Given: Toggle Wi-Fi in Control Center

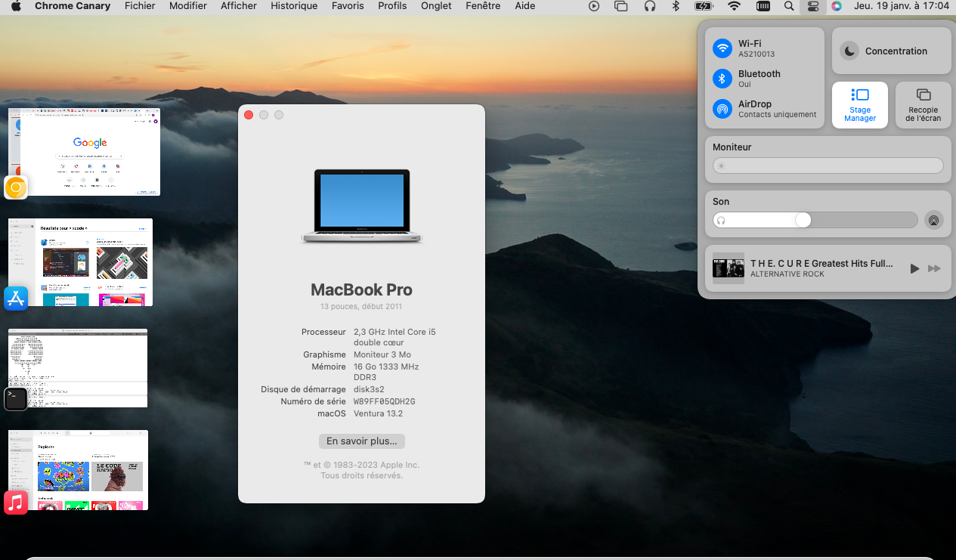Looking at the screenshot, I should 723,48.
